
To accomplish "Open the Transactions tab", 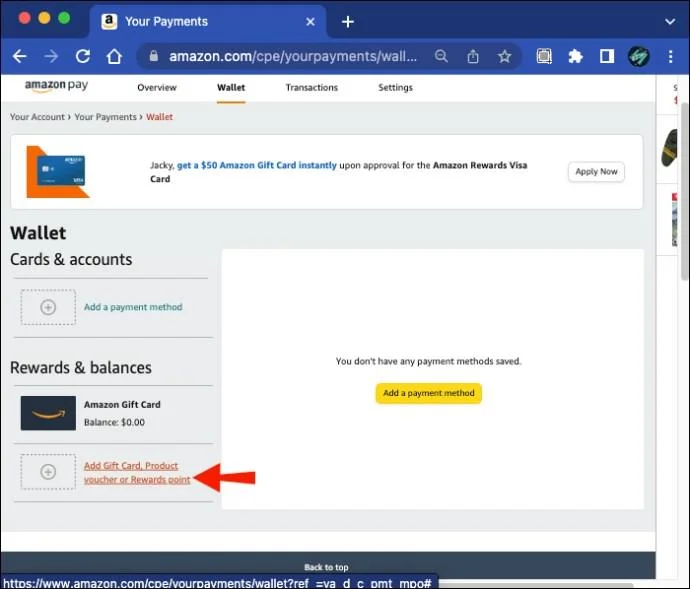I will (312, 88).
